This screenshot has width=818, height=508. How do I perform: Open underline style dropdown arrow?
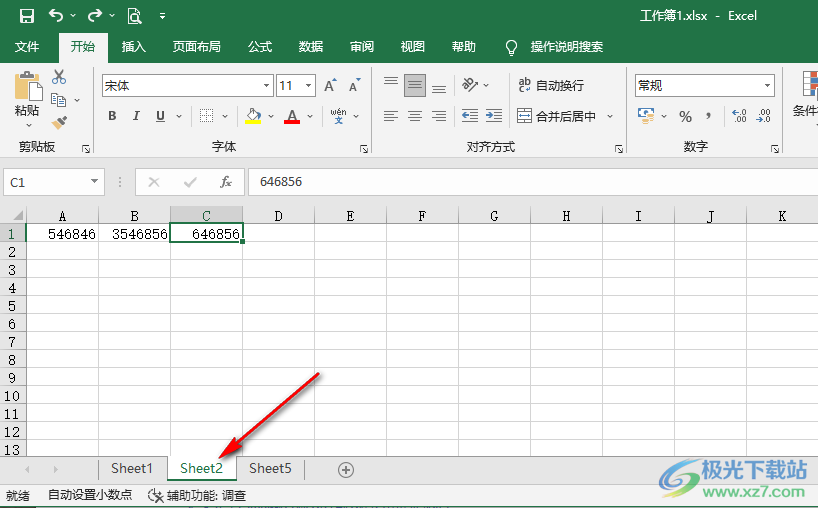click(179, 116)
